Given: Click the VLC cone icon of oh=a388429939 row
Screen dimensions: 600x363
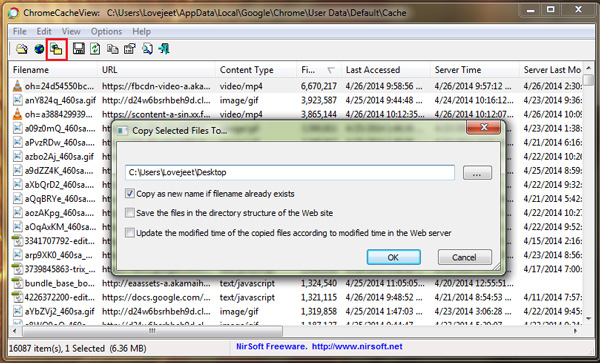Looking at the screenshot, I should coord(18,114).
